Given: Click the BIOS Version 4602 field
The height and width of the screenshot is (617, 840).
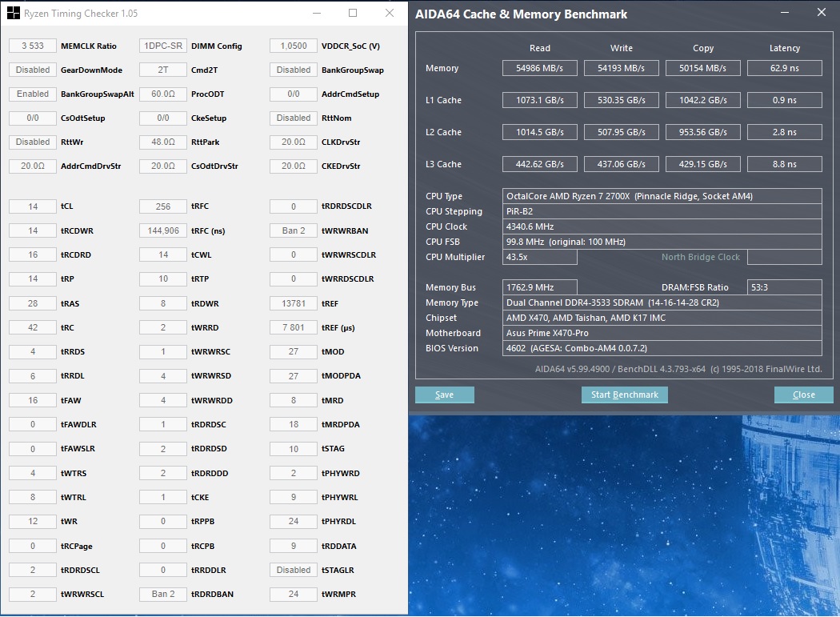Looking at the screenshot, I should pyautogui.click(x=662, y=348).
